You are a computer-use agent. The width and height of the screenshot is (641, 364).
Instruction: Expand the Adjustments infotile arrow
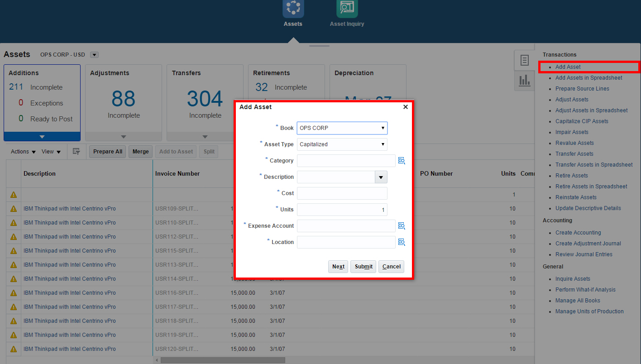click(124, 137)
